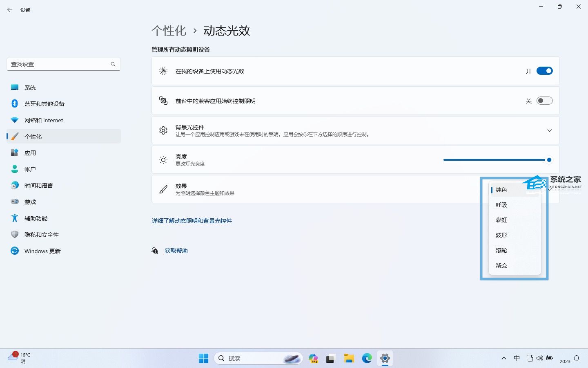Choose the 呼吸 lighting effect
This screenshot has height=368, width=588.
click(x=501, y=205)
